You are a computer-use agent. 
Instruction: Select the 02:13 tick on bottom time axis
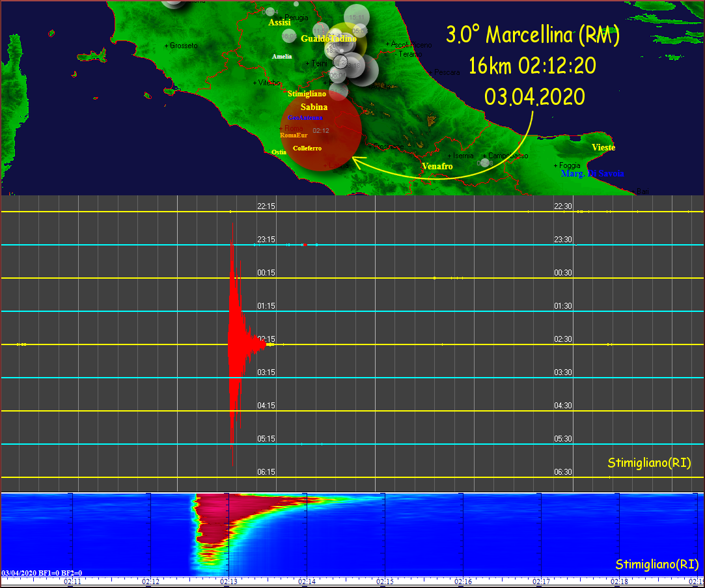point(228,581)
